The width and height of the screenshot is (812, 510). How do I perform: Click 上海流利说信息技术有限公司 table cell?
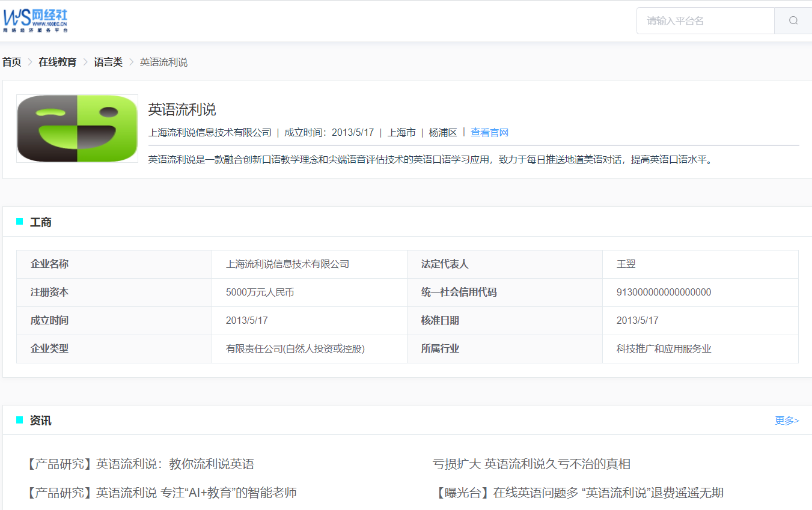[310, 264]
